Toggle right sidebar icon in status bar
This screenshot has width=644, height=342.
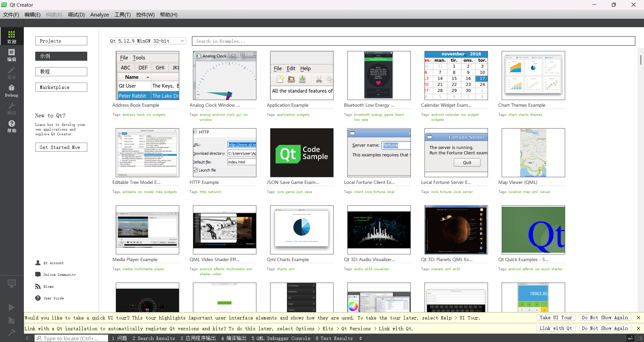tap(640, 338)
